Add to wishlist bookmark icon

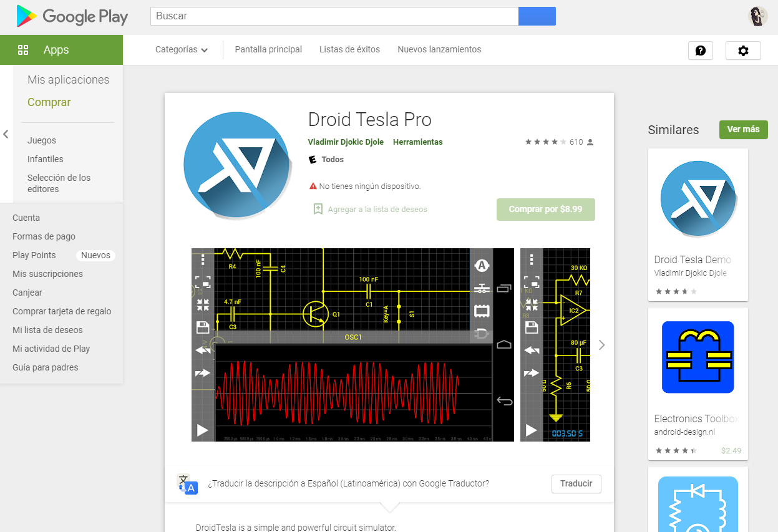(x=318, y=209)
